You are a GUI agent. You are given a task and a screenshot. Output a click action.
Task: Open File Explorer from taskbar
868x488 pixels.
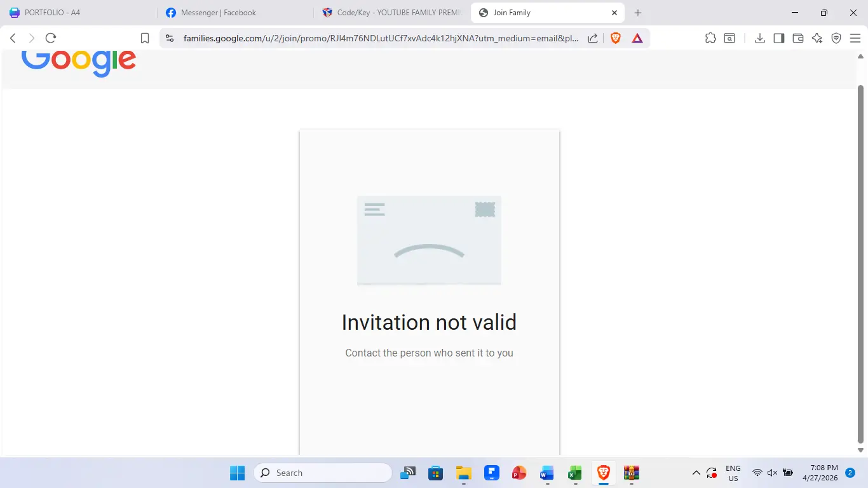[x=463, y=473]
